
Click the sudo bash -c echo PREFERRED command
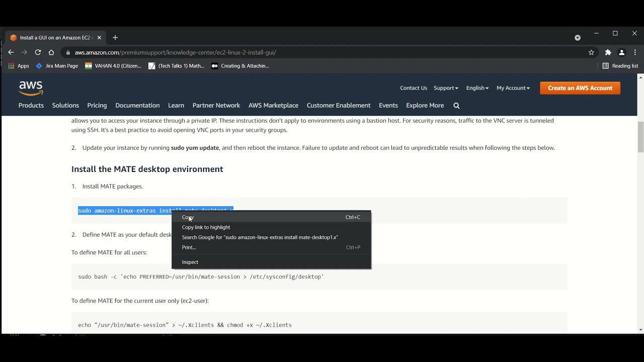[x=201, y=277]
